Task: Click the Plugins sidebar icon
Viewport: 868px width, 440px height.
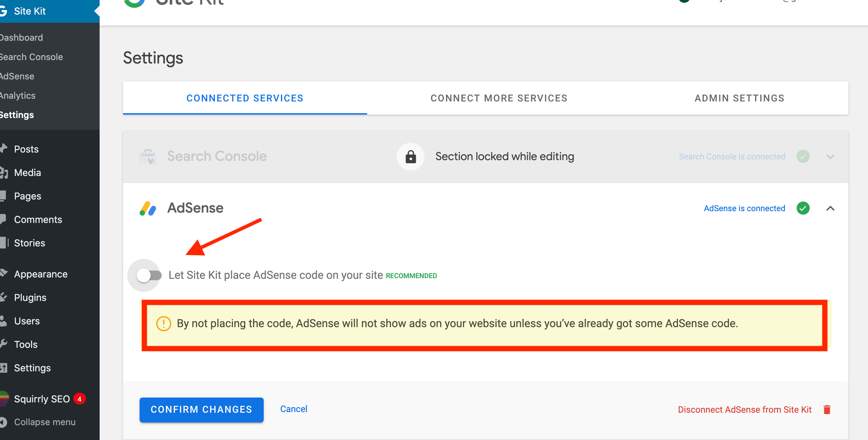Action: [3, 297]
